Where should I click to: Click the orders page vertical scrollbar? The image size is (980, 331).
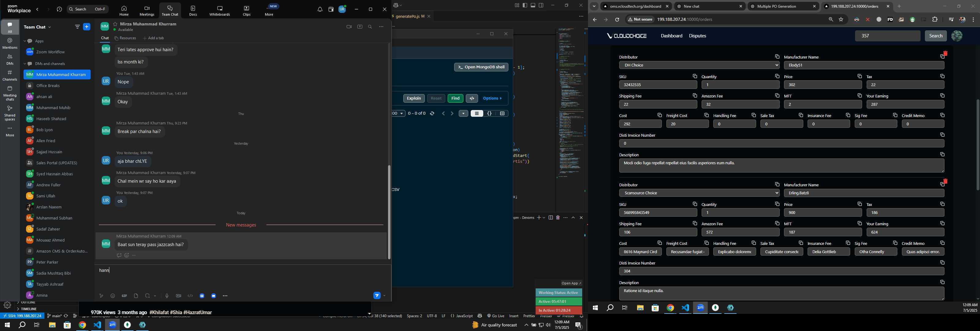(977, 145)
